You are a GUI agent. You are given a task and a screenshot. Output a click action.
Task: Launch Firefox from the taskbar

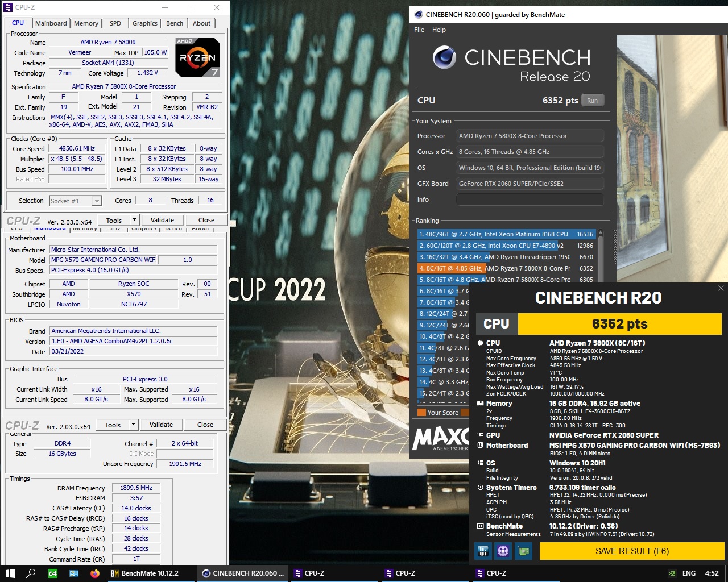[x=94, y=573]
